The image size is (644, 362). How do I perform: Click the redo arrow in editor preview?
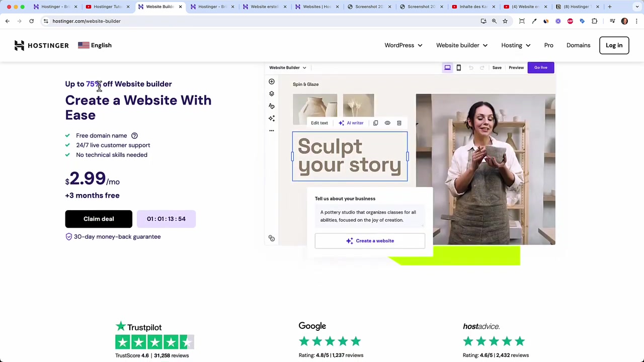point(482,67)
